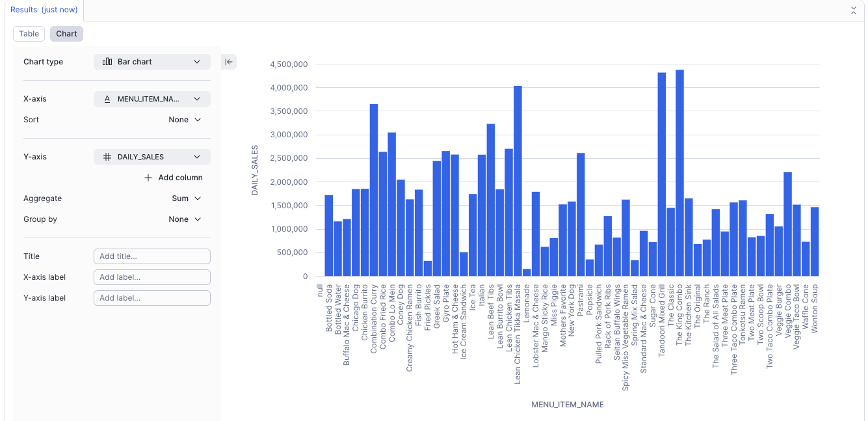Image resolution: width=868 pixels, height=421 pixels.
Task: Click Add column under Y-axis
Action: coord(174,177)
